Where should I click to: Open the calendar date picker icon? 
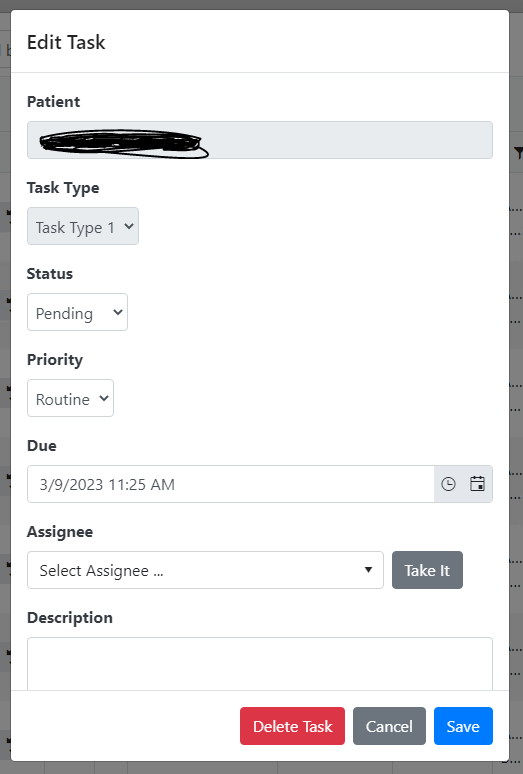[x=477, y=484]
